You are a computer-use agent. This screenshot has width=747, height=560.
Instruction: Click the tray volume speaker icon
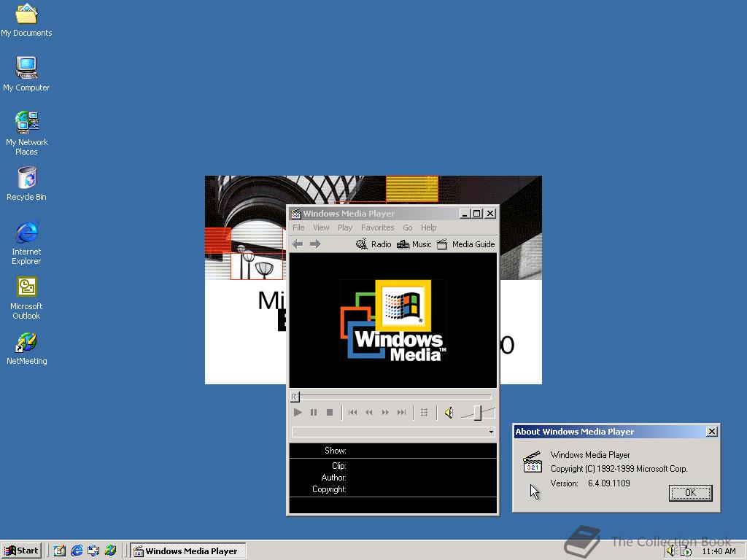tap(671, 551)
